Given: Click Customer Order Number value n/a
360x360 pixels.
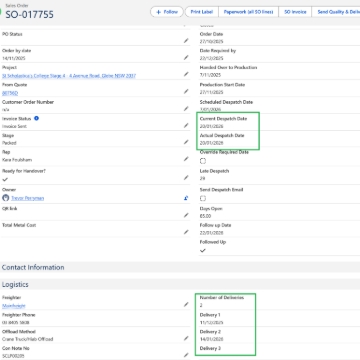Looking at the screenshot, I should point(5,110).
